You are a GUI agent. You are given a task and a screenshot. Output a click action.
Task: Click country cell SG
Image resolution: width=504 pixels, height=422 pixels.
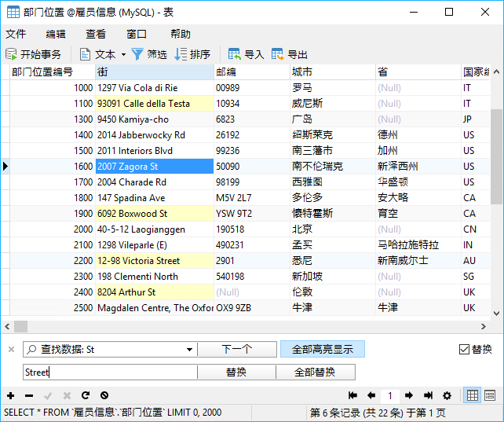tap(476, 277)
